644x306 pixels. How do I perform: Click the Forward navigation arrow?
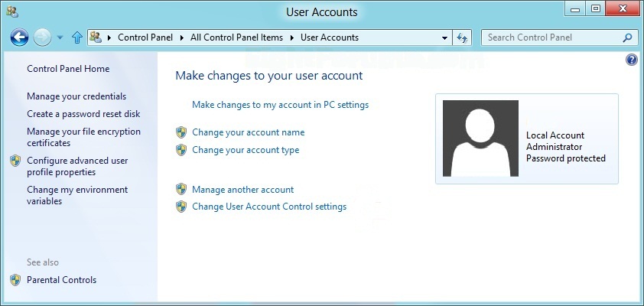pos(41,37)
